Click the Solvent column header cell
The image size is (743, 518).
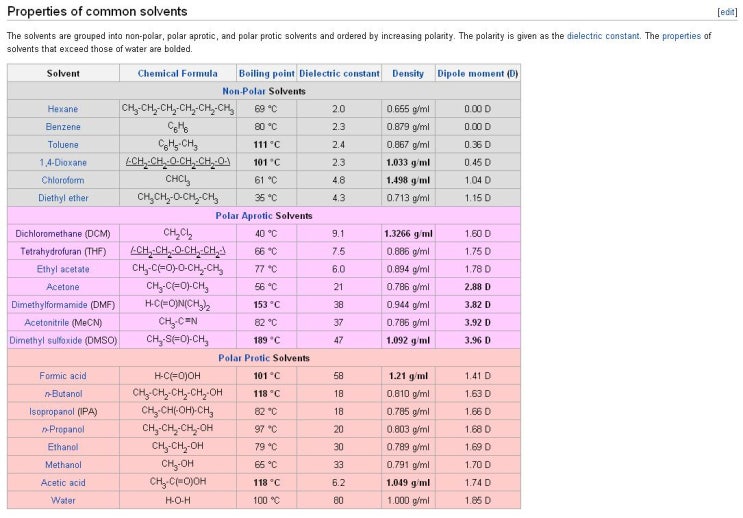coord(63,73)
